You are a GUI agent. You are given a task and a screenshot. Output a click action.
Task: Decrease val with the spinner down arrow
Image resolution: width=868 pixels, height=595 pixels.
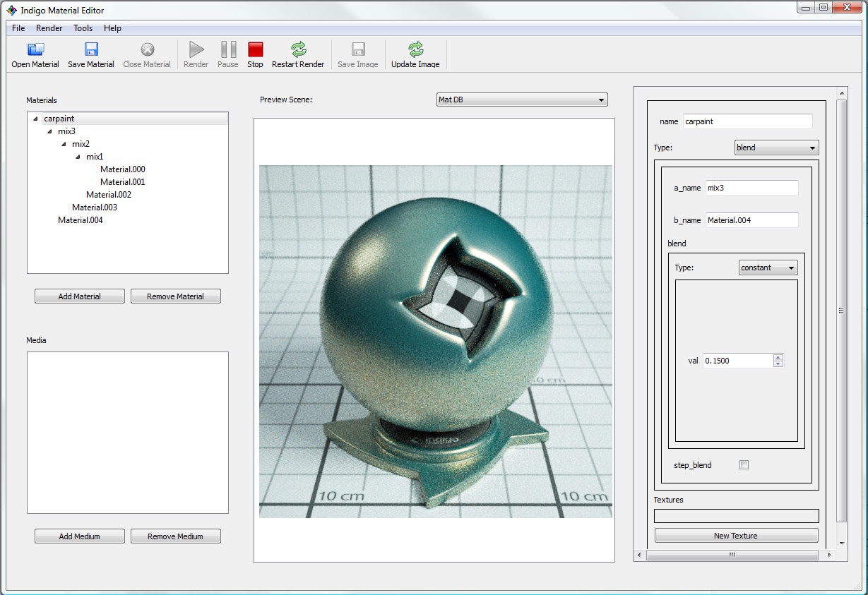(778, 364)
